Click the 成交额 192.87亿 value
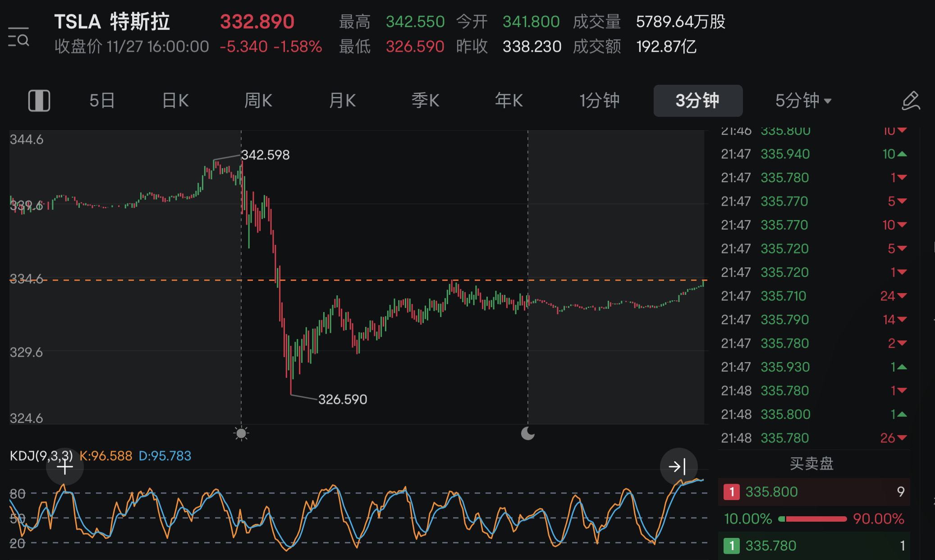Screen dimensions: 935x560 (666, 46)
